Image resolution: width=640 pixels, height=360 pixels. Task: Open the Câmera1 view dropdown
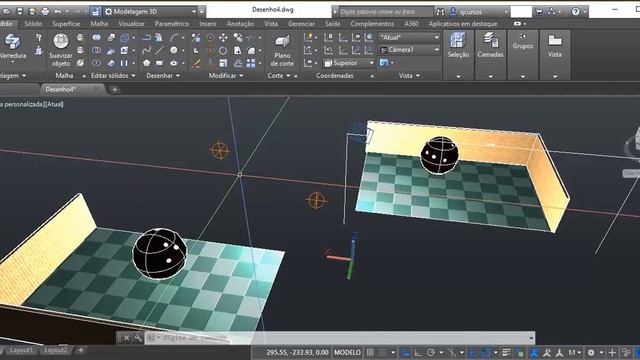(409, 50)
